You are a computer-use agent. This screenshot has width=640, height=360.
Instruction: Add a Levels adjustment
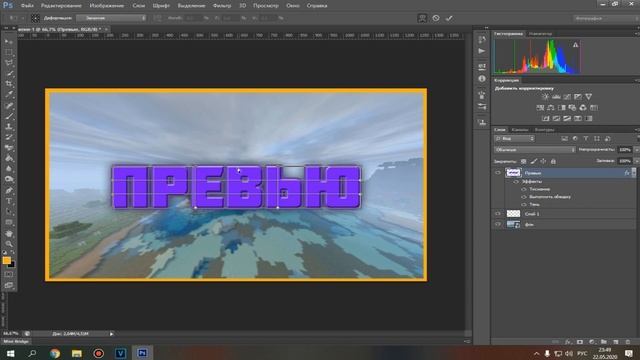[556, 97]
